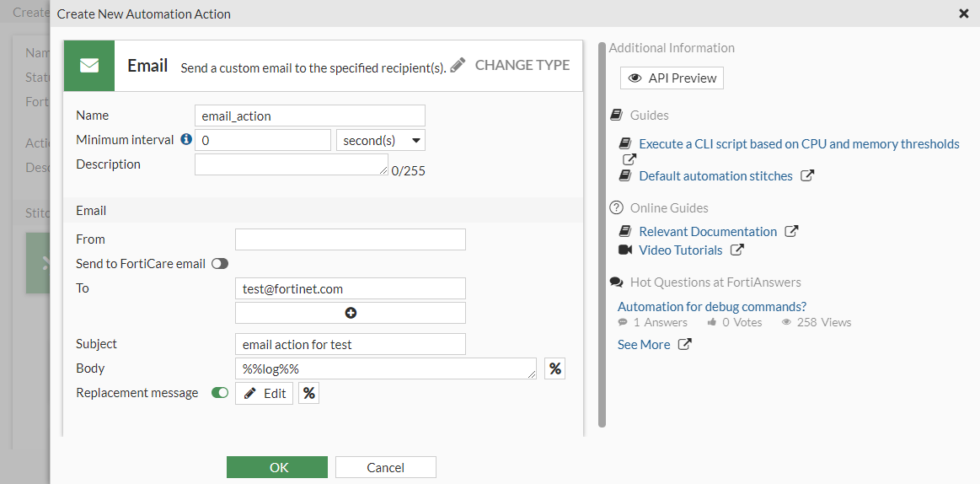Open Automation for debug commands question
This screenshot has width=980, height=484.
(x=712, y=306)
